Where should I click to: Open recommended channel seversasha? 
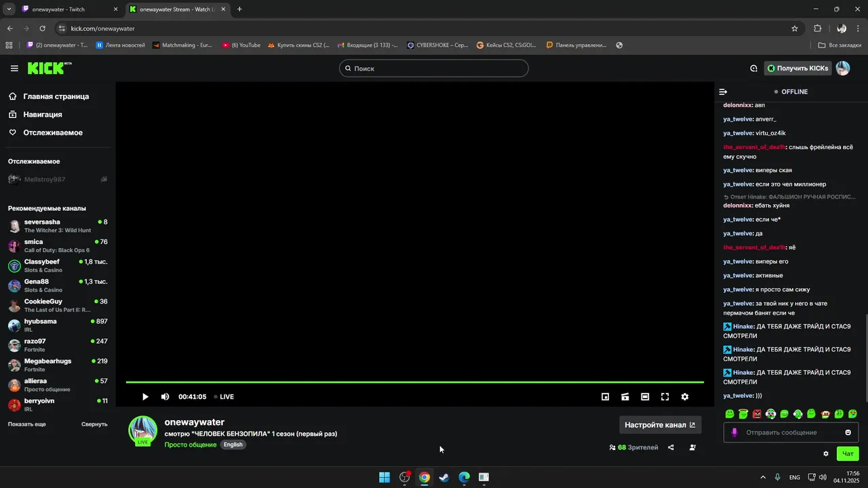click(x=58, y=226)
